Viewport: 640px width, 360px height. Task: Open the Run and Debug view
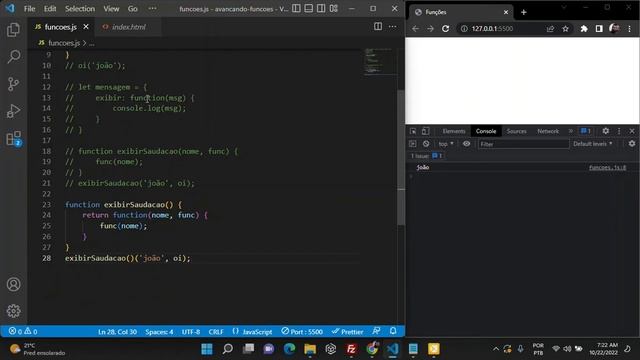13,111
